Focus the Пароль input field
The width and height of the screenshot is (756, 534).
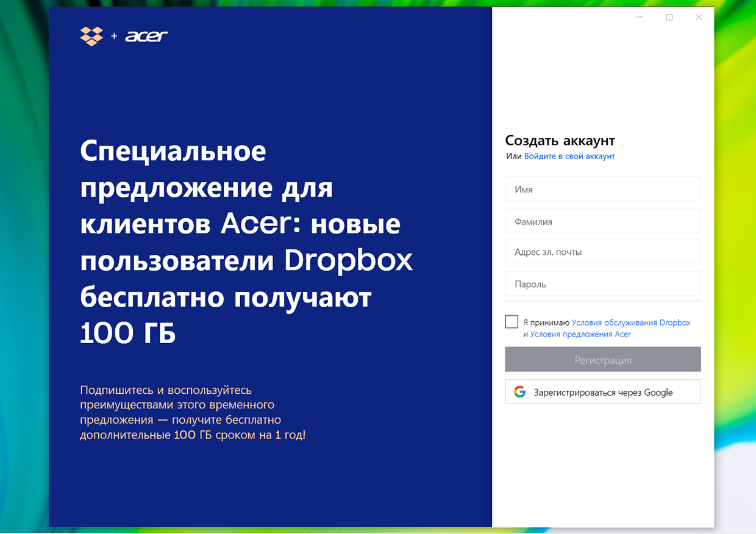point(603,284)
